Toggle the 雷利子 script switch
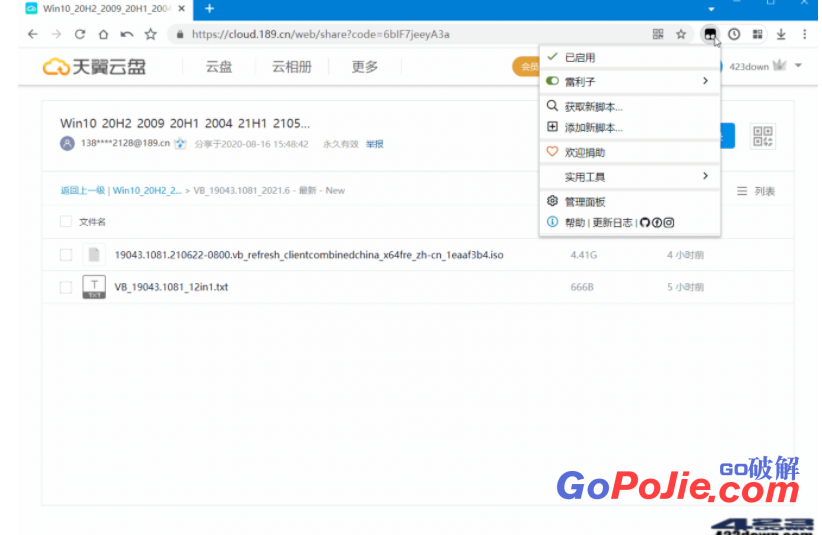The height and width of the screenshot is (535, 822). (552, 81)
